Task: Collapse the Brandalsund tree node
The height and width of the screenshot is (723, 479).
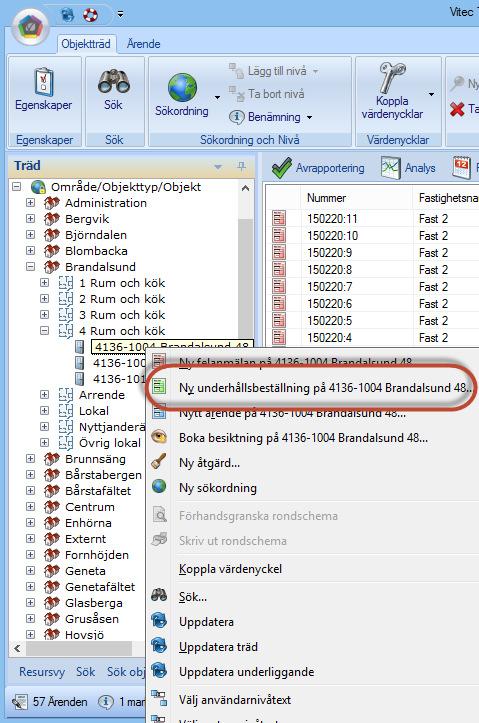Action: coord(30,267)
